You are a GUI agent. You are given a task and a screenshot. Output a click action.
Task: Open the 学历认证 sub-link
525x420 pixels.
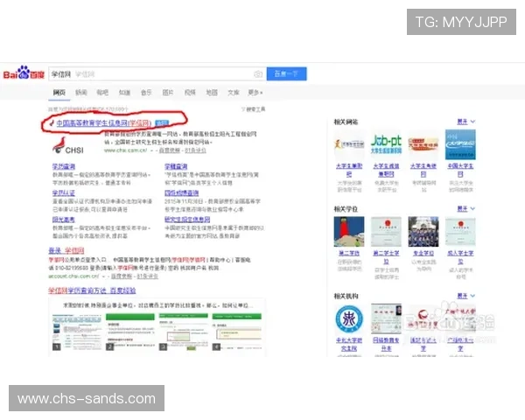pyautogui.click(x=64, y=192)
